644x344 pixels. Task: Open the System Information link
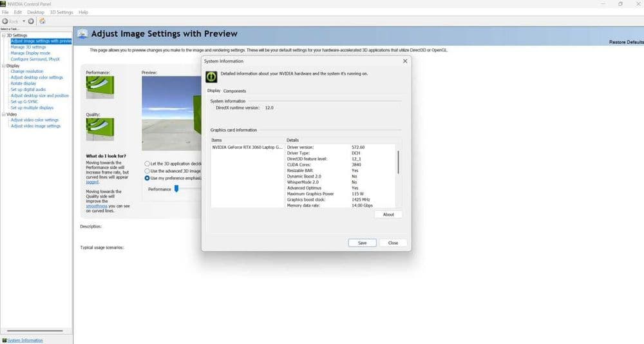[x=25, y=340]
